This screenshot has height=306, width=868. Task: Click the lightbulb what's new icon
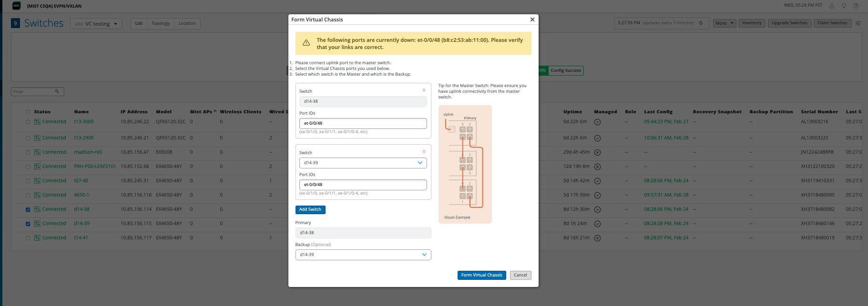[844, 6]
